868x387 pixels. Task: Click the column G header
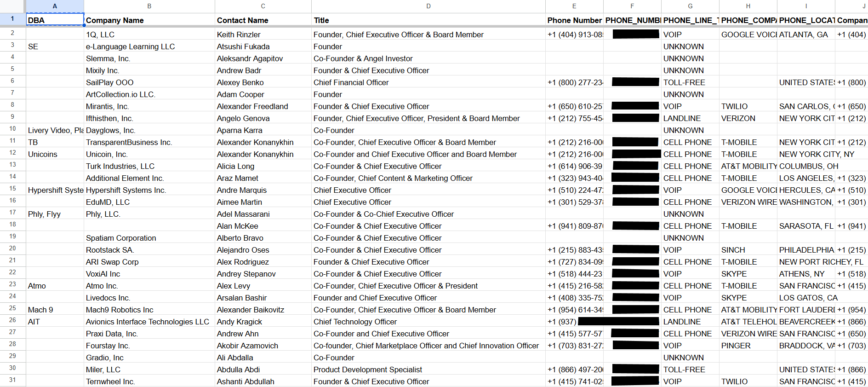[690, 6]
